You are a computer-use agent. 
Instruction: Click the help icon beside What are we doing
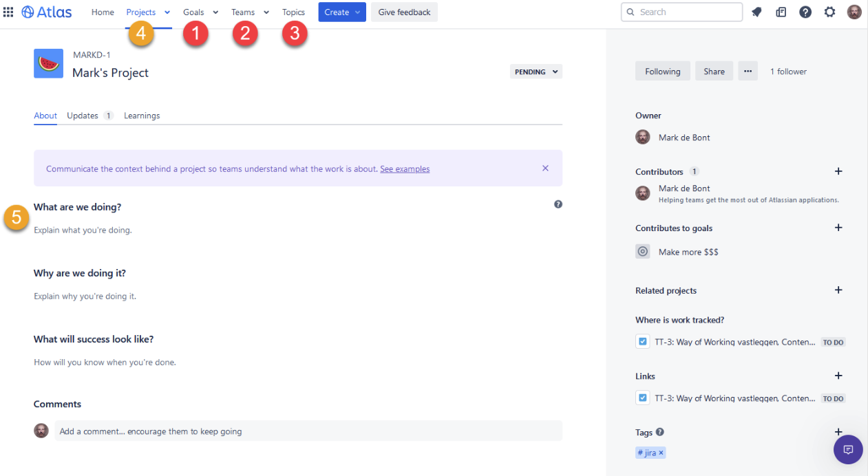pyautogui.click(x=558, y=204)
